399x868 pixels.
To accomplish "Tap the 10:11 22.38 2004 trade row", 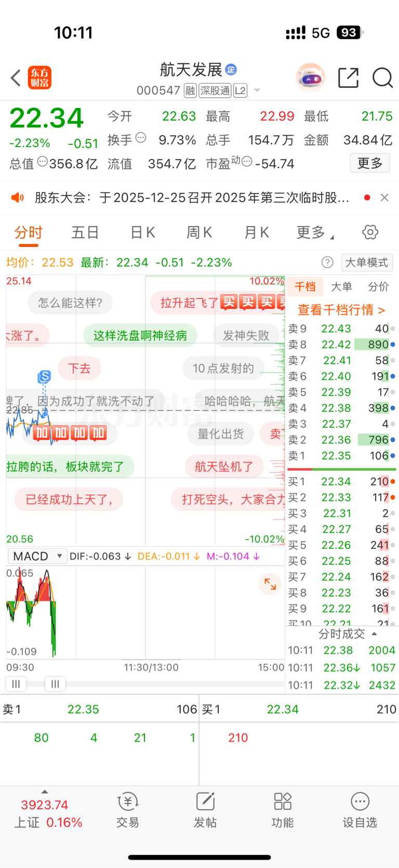I will pos(341,650).
